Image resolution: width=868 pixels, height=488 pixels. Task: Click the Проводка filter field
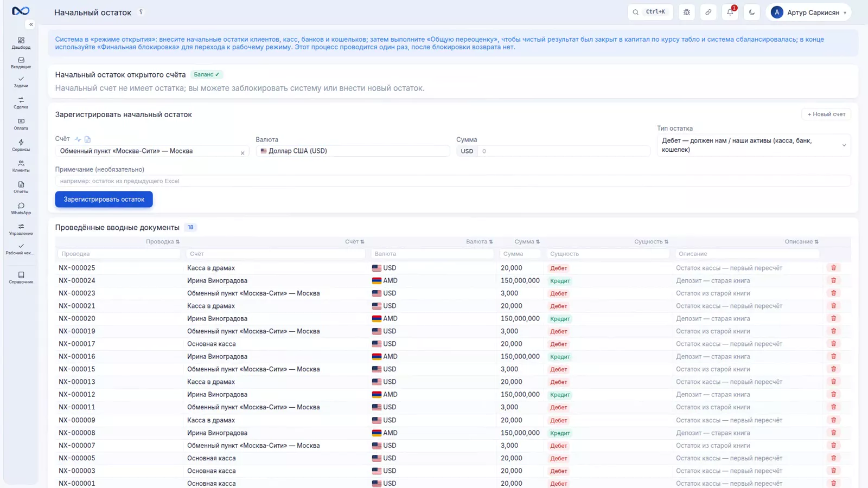119,254
